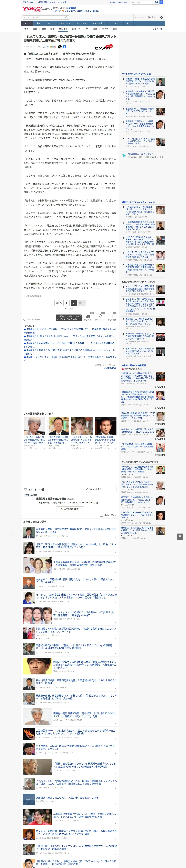Select the 科学 category tab
186x868 pixels.
tap(95, 29)
